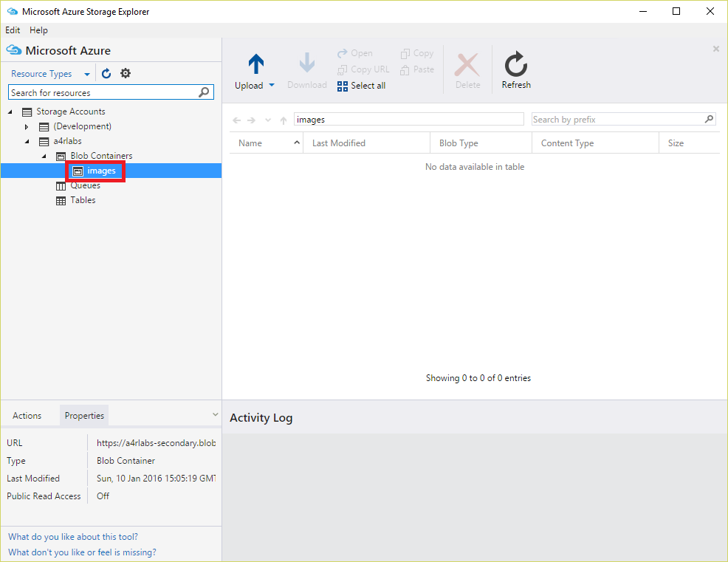Click Select all in toolbar
Image resolution: width=728 pixels, height=562 pixels.
click(x=361, y=86)
